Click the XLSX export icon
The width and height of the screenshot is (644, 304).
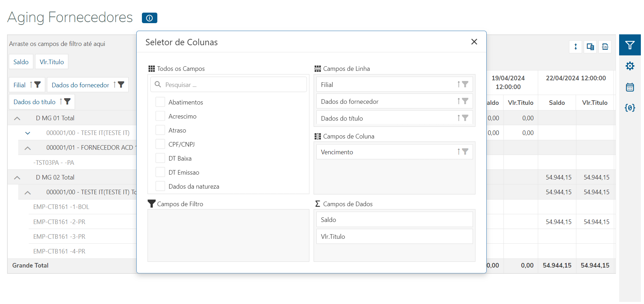tap(605, 47)
